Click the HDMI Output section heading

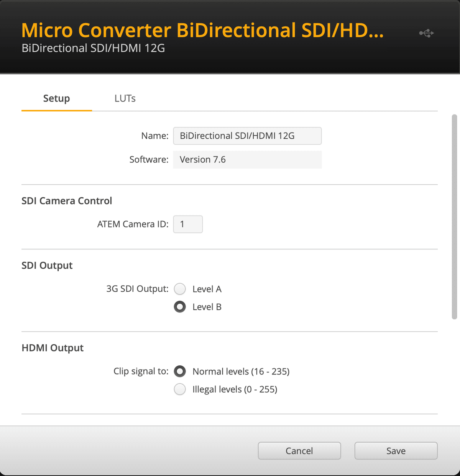pyautogui.click(x=53, y=348)
